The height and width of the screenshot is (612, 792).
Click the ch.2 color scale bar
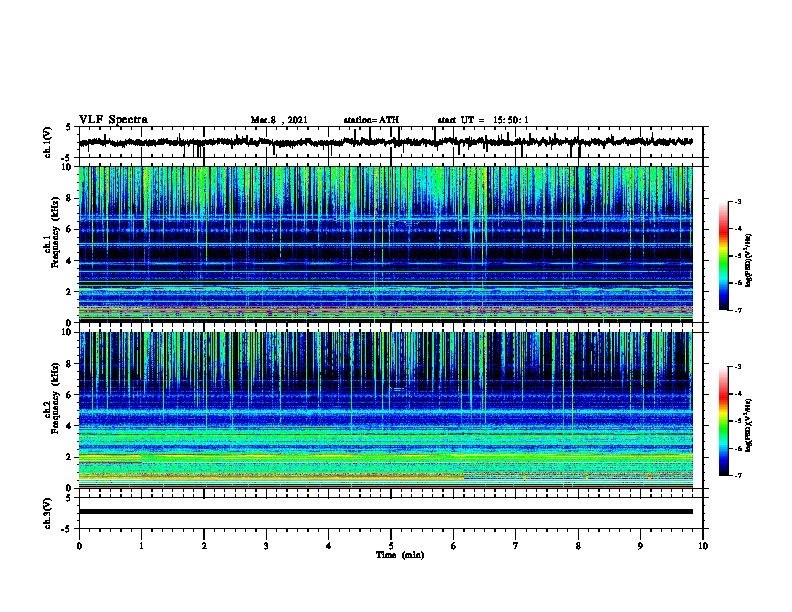pyautogui.click(x=724, y=421)
